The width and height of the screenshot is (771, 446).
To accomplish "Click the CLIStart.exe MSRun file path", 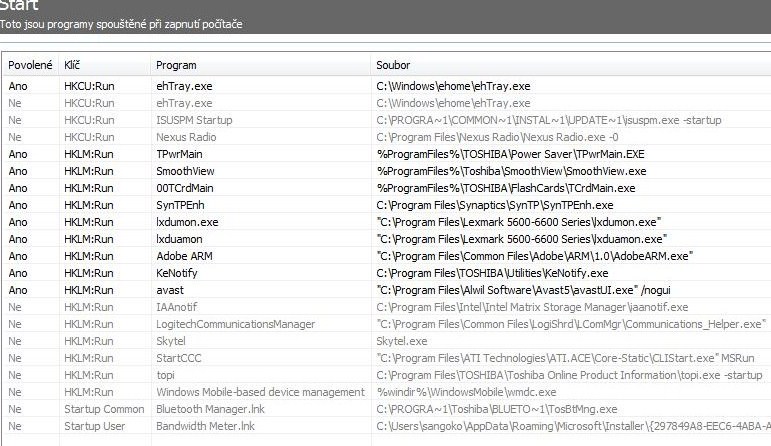I will pyautogui.click(x=565, y=358).
